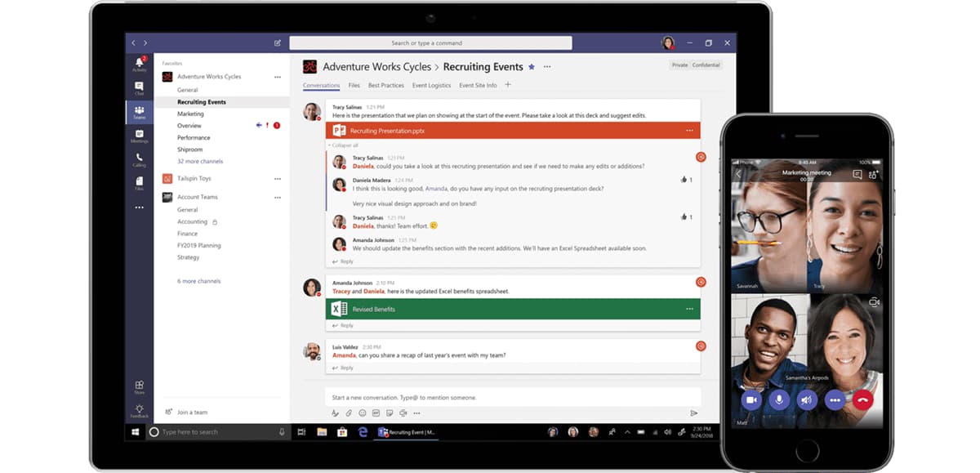Switch to the Files tab
The width and height of the screenshot is (980, 473).
pos(354,85)
